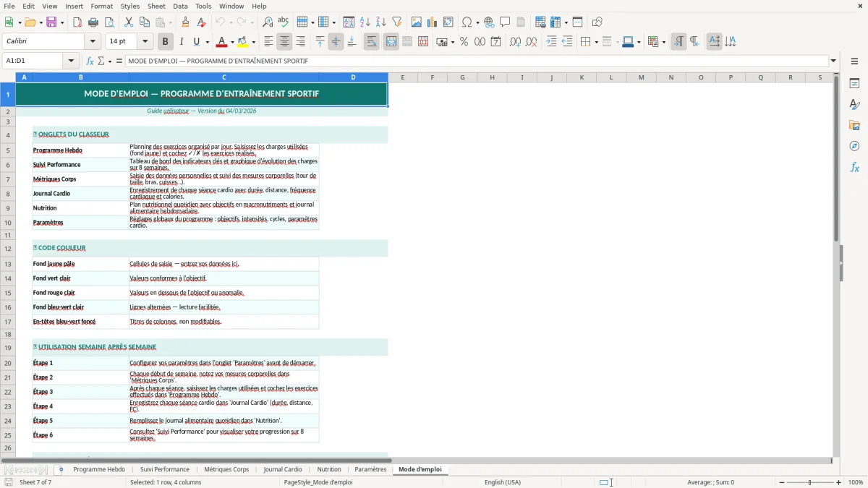Click the Increase Indent icon
868x488 pixels.
point(551,42)
